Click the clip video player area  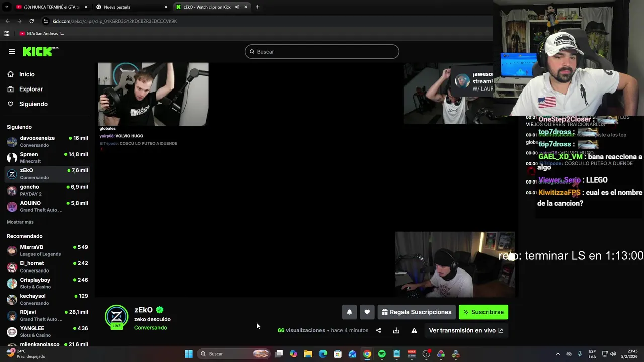pyautogui.click(x=306, y=179)
